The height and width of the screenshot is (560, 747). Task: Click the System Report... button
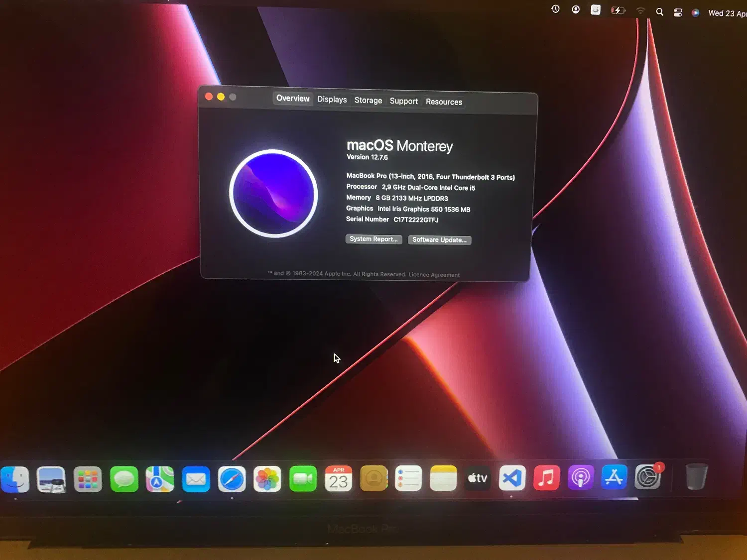pyautogui.click(x=373, y=239)
